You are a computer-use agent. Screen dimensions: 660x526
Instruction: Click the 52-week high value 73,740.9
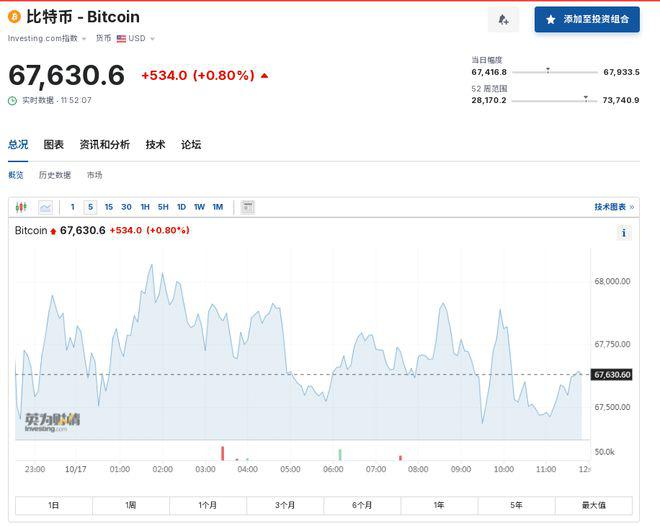[621, 100]
